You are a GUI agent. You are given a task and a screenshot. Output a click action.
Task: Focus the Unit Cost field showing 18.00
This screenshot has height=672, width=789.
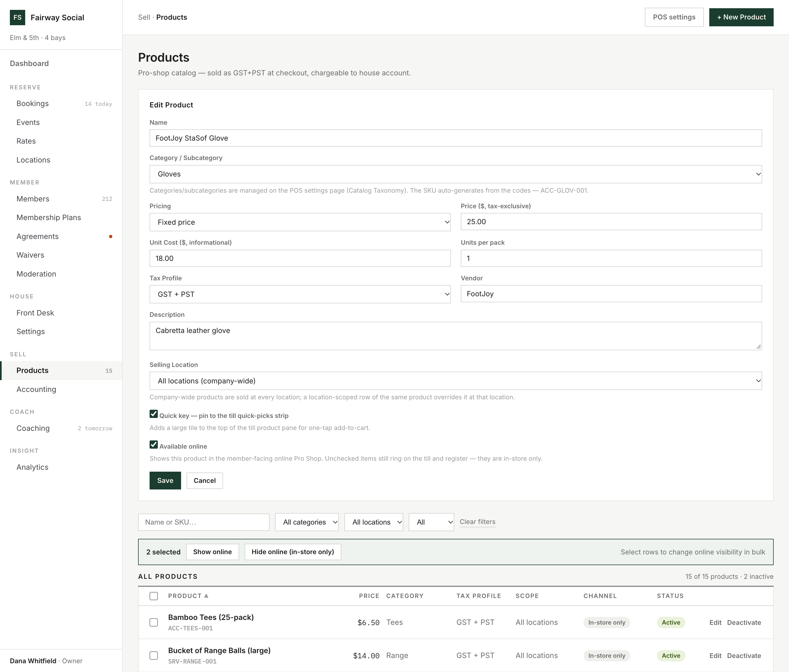[300, 258]
